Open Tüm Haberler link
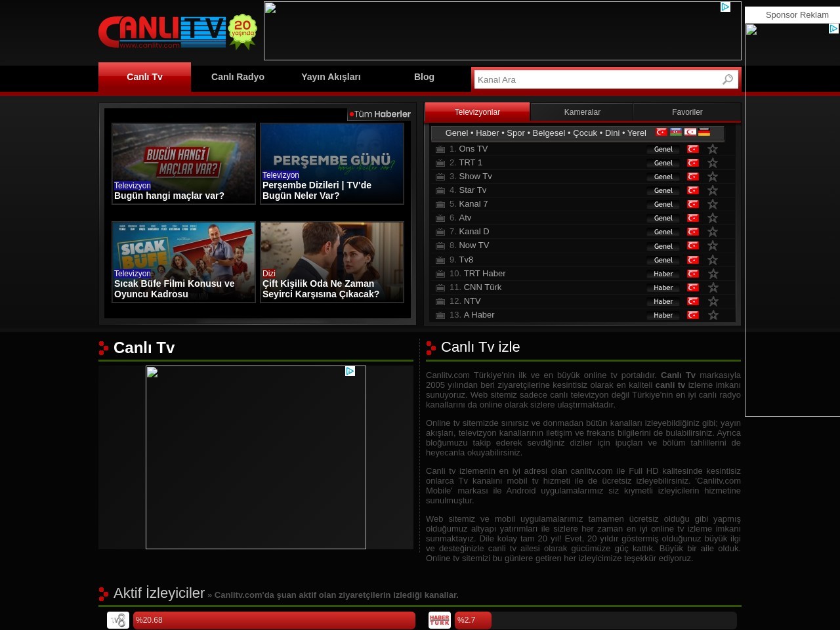 379,114
